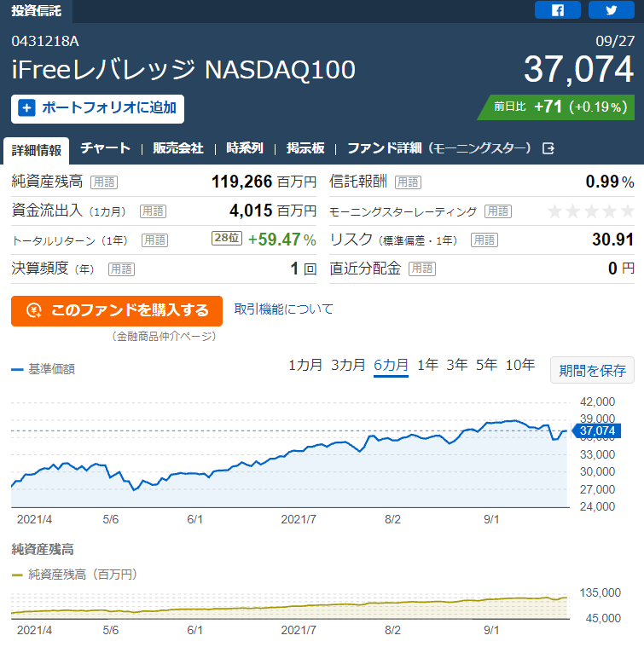Image resolution: width=644 pixels, height=647 pixels.
Task: Click the 用語 icon next to 直近分配金
Action: tap(422, 269)
